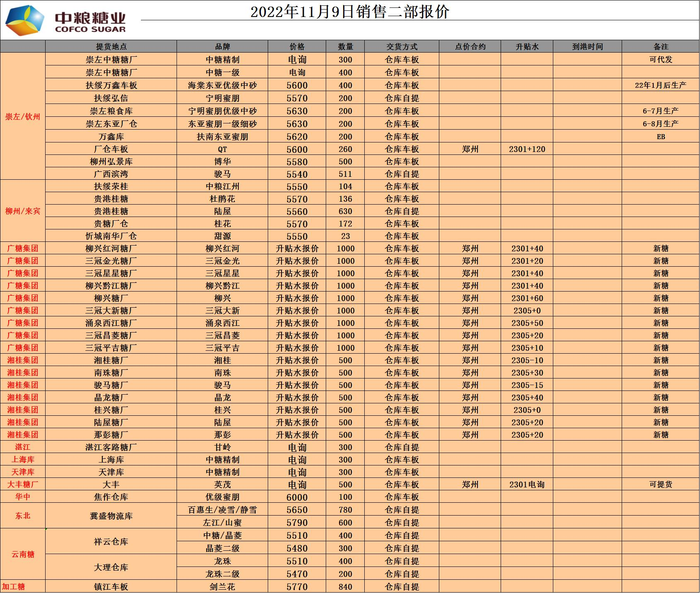
Task: Select the 可代发 remark cell
Action: pos(661,60)
